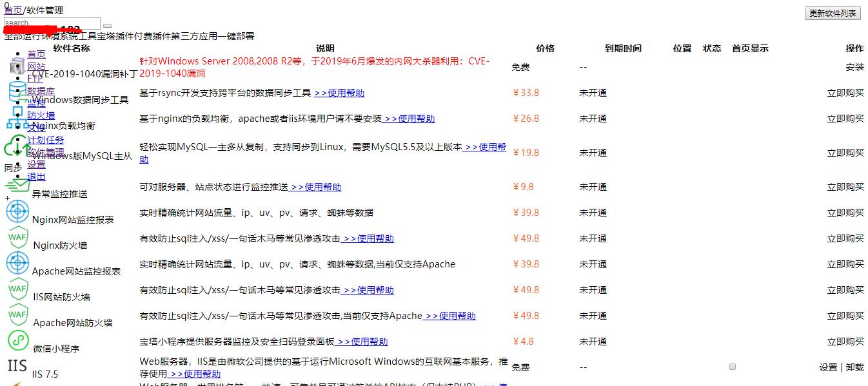The height and width of the screenshot is (386, 868).
Task: Click 卸载 for IIS 7.5
Action: [x=854, y=367]
